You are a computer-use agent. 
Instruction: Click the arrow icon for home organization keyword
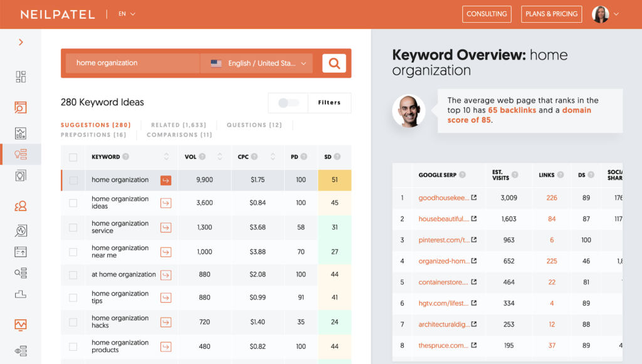166,180
